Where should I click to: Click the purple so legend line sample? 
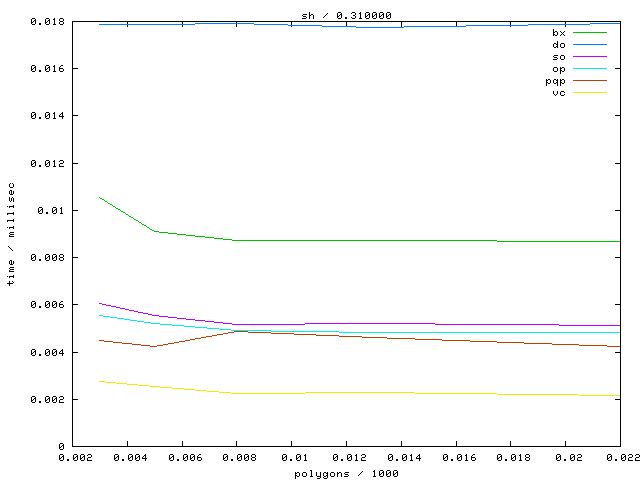pyautogui.click(x=590, y=57)
